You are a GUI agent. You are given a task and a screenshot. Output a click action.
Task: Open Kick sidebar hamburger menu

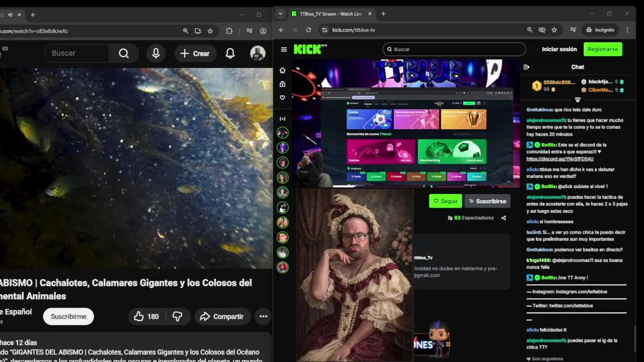(x=284, y=49)
